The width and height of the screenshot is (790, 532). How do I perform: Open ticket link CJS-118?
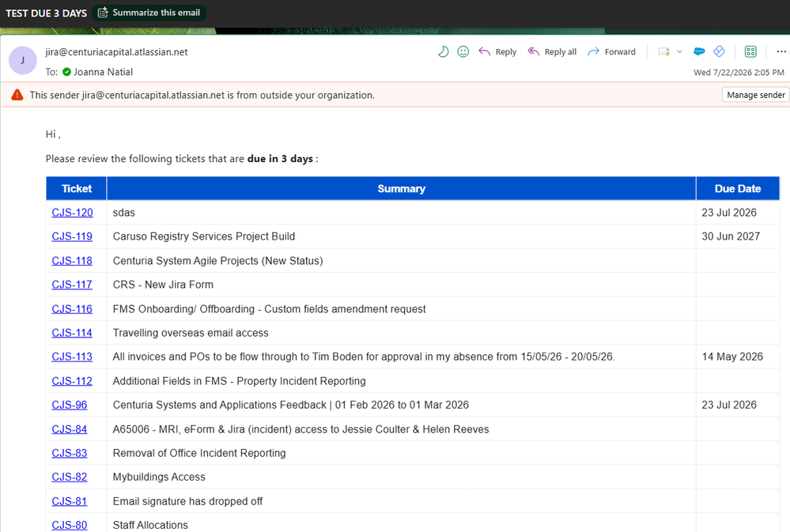[72, 260]
